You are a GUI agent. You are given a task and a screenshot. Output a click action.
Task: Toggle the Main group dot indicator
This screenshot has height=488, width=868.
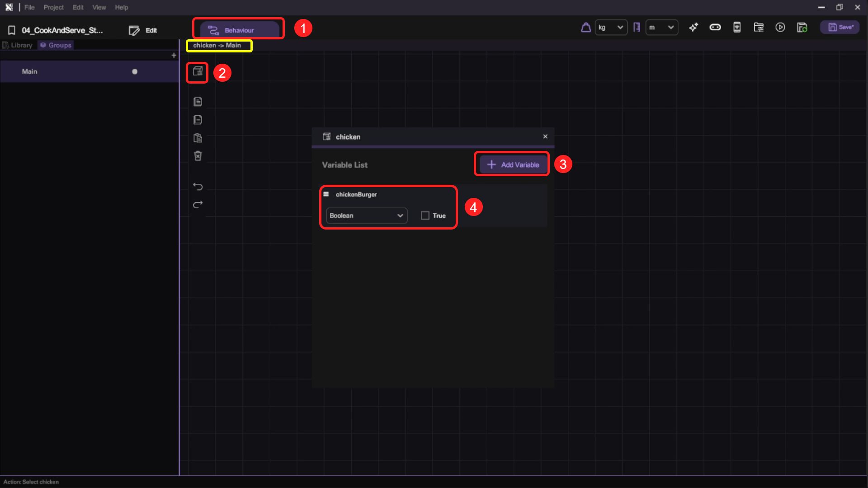pos(135,71)
